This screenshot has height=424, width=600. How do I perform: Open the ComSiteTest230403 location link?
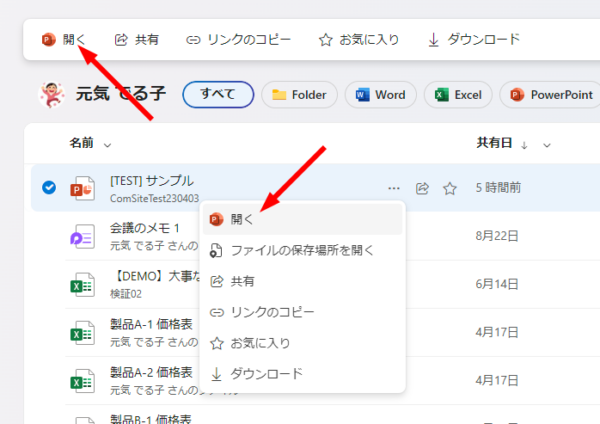pos(155,198)
